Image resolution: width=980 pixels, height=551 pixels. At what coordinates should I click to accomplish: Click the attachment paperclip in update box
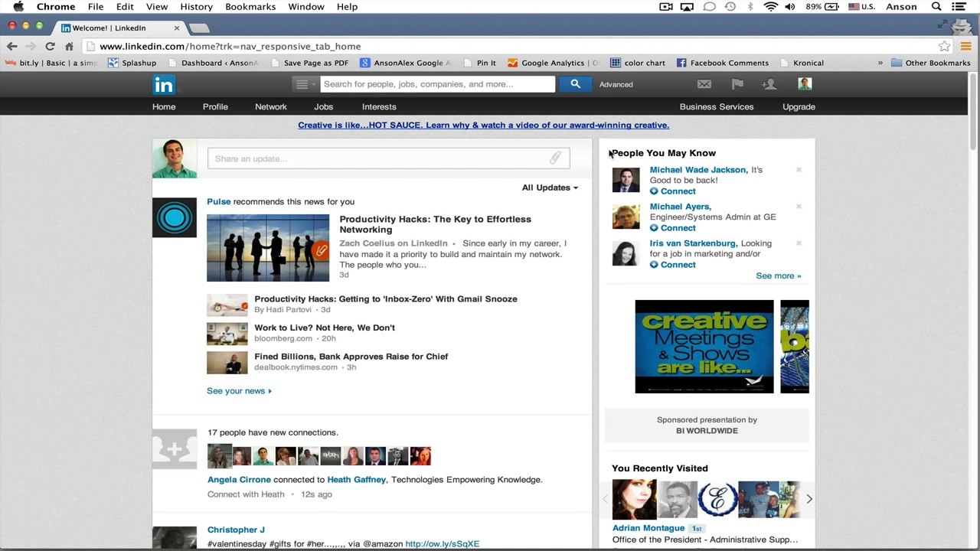pyautogui.click(x=555, y=158)
